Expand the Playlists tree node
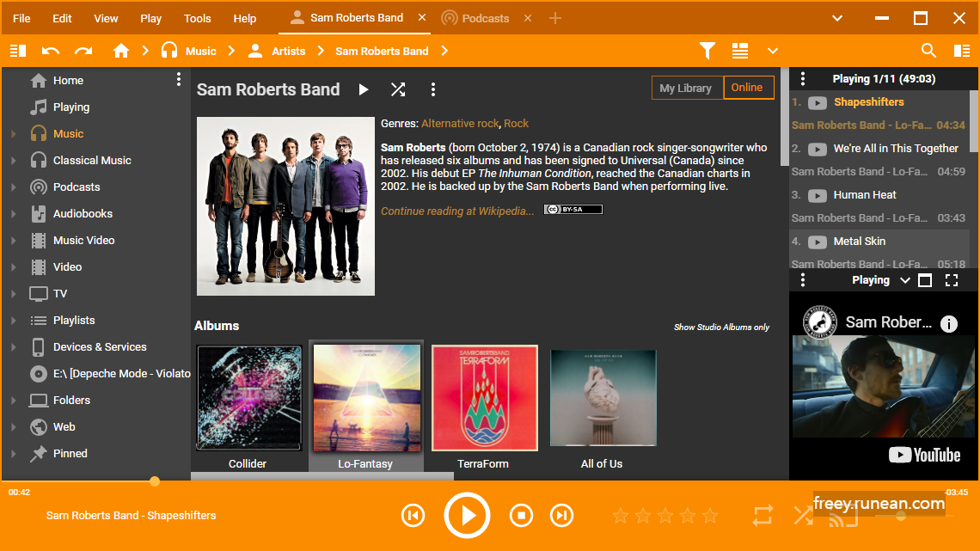 pos(13,321)
